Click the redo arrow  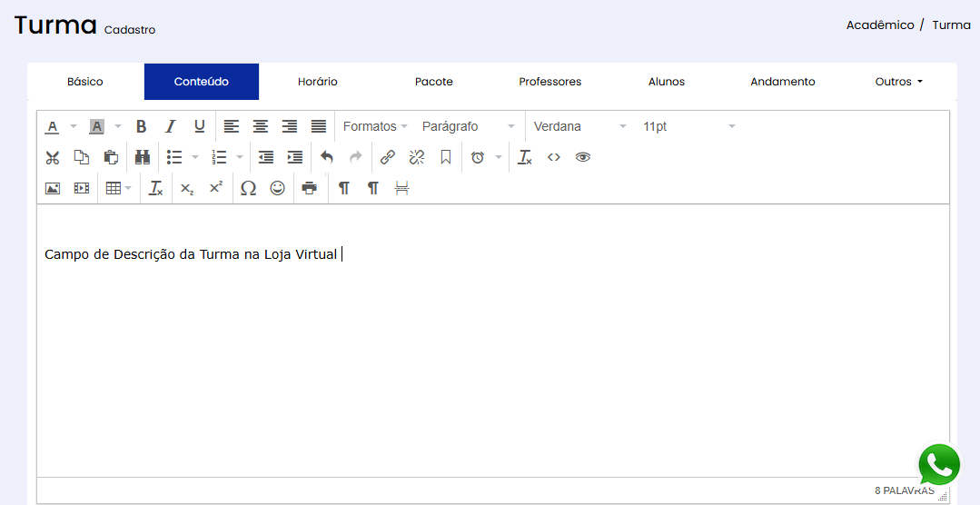click(x=356, y=157)
